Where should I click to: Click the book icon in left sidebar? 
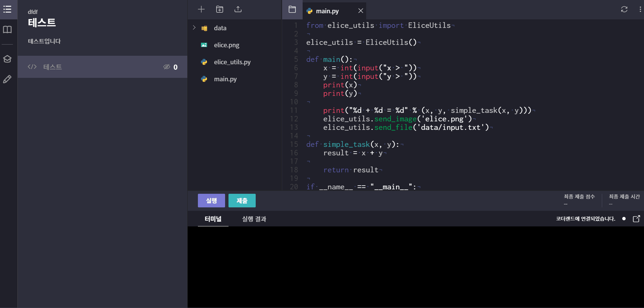[7, 30]
